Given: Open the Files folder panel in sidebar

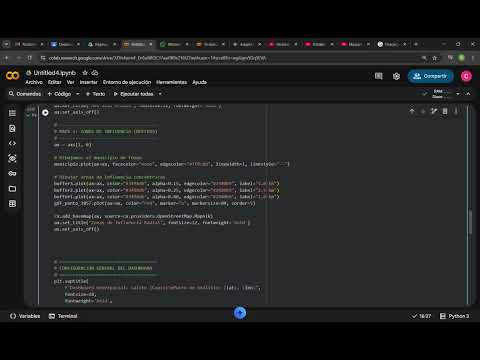Looking at the screenshot, I should [x=12, y=189].
